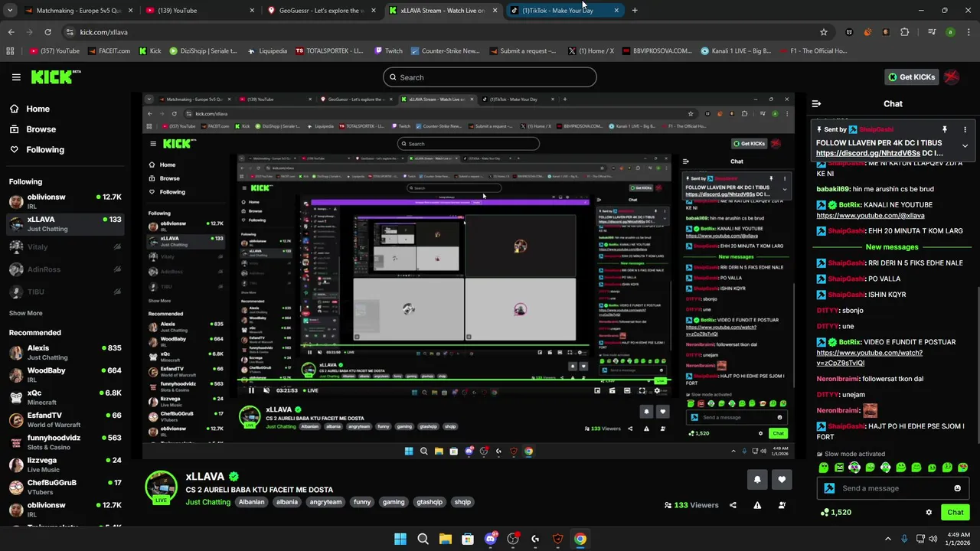Click user icon beside the report triangle
Image resolution: width=980 pixels, height=551 pixels.
pyautogui.click(x=782, y=505)
